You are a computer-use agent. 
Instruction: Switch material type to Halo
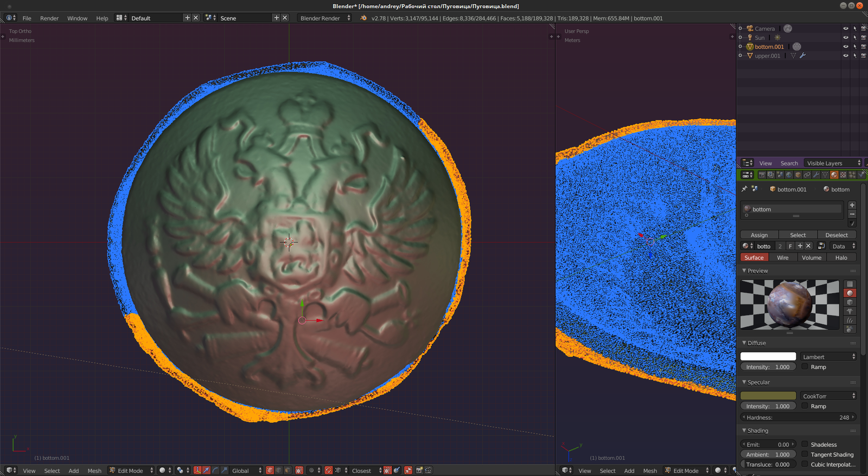click(x=841, y=258)
